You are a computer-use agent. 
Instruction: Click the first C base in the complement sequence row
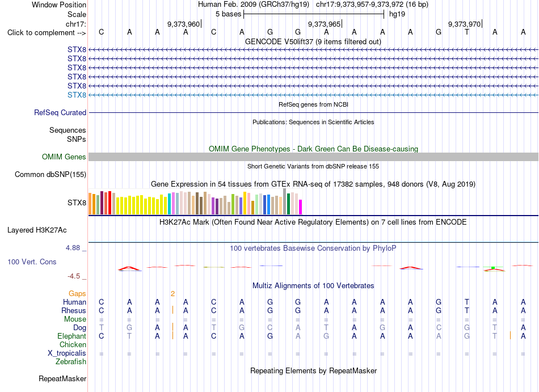[x=101, y=32]
